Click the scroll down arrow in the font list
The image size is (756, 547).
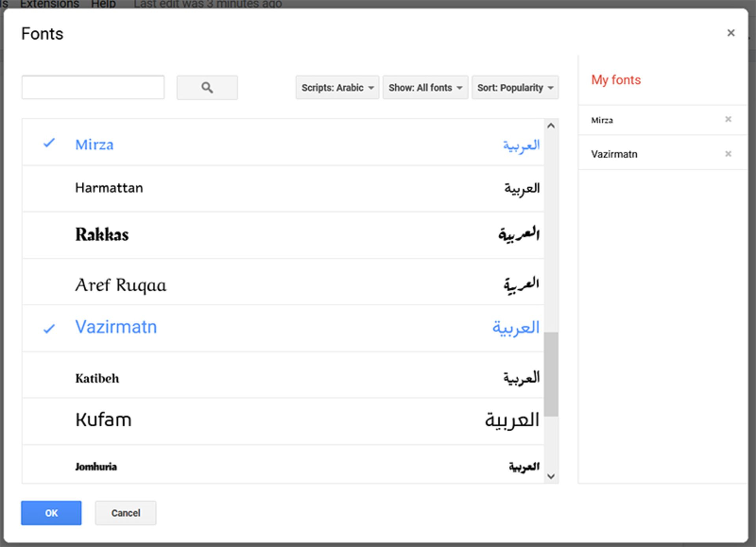[x=551, y=476]
